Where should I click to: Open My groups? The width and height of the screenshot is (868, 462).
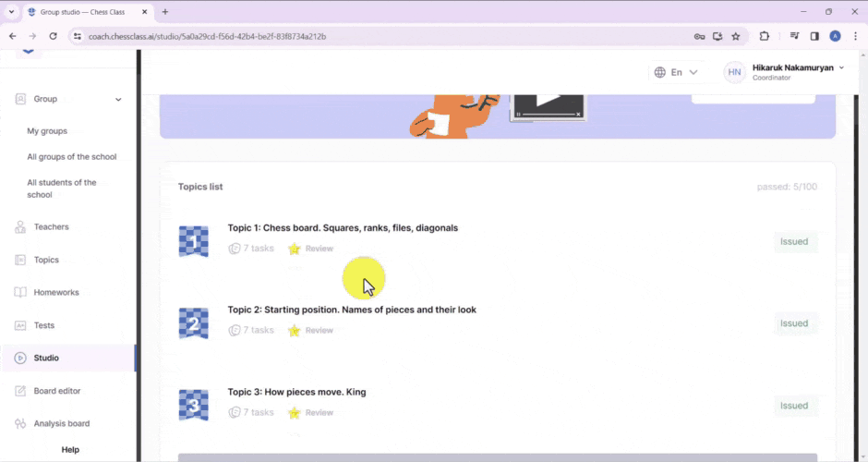[47, 131]
